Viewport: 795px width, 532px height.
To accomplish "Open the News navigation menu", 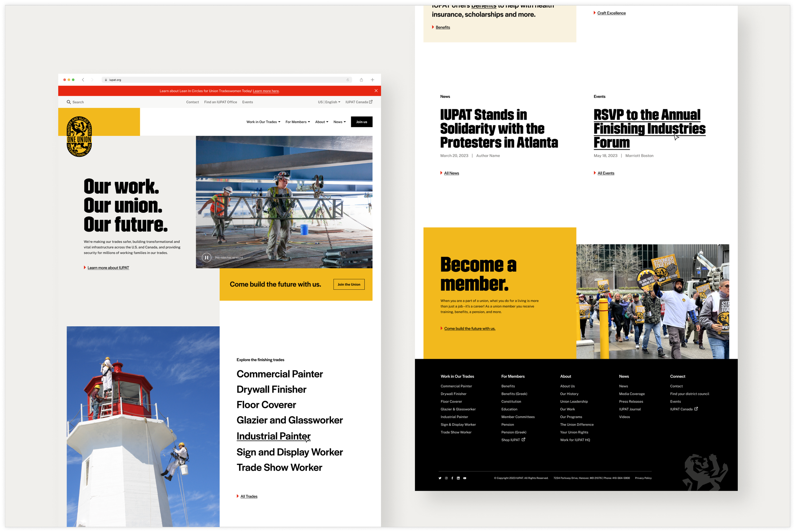I will 339,122.
